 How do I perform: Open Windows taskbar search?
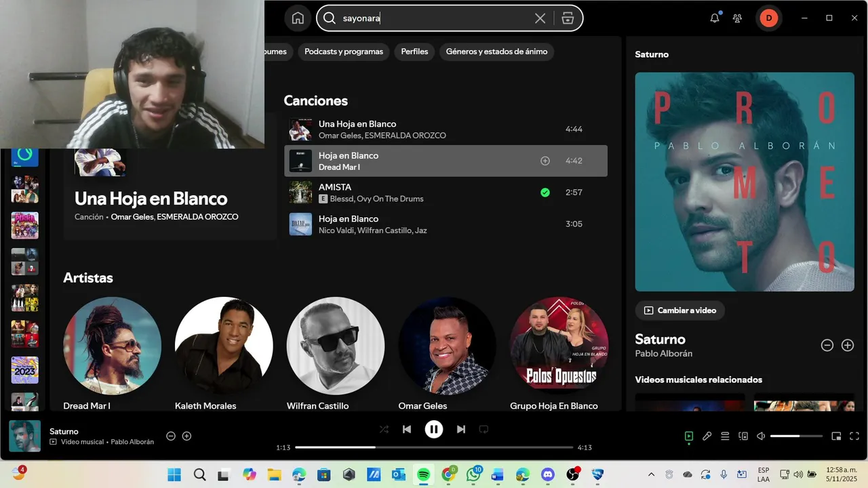coord(199,474)
